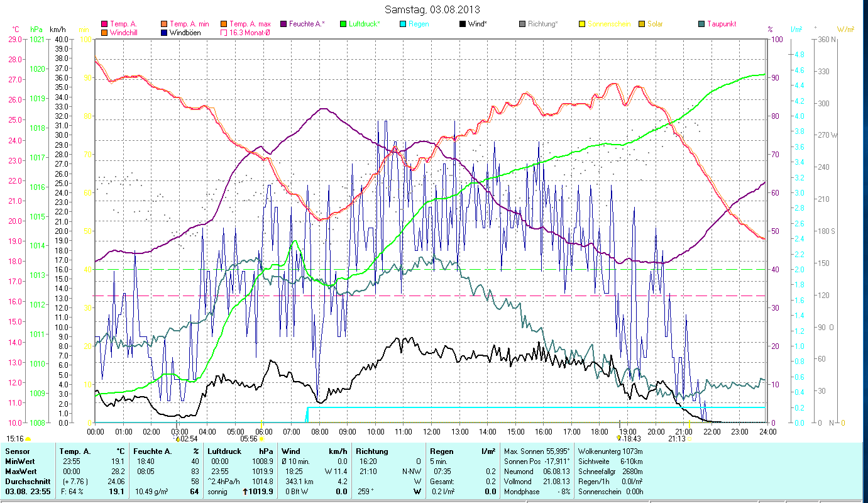Click the pressure trend arrow beside 1019.9

click(x=245, y=492)
